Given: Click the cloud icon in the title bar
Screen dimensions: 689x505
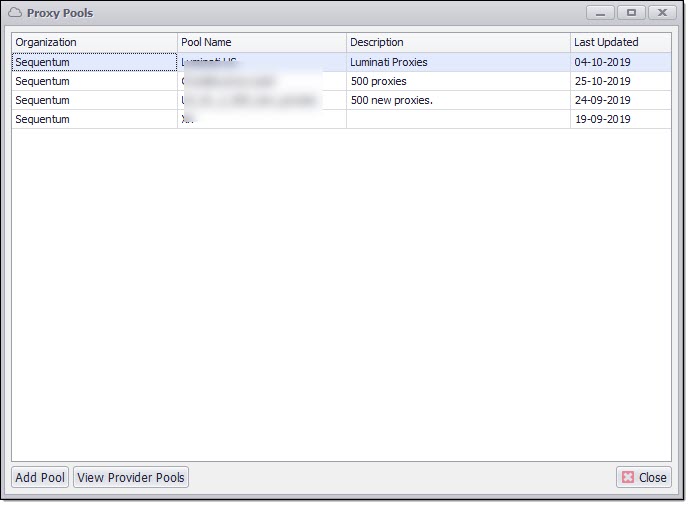Looking at the screenshot, I should [15, 13].
